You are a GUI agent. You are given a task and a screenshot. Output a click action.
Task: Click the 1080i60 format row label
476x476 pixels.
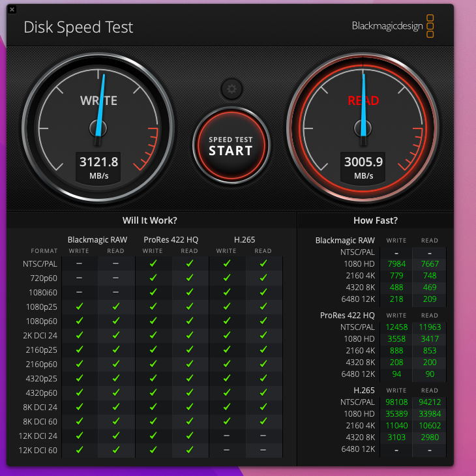(x=43, y=292)
